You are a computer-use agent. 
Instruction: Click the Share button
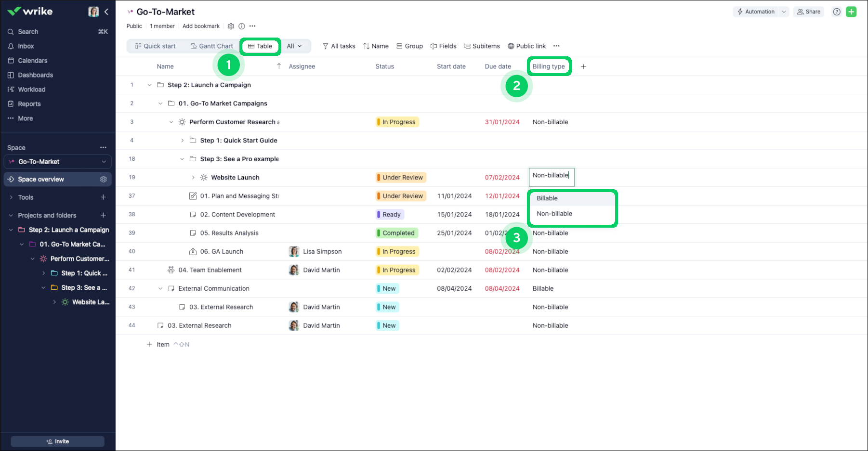pyautogui.click(x=809, y=12)
